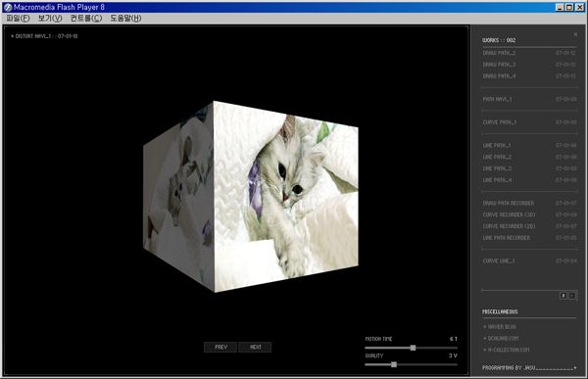This screenshot has height=379, width=588.
Task: Open the 도움말(H) menu
Action: pos(125,18)
